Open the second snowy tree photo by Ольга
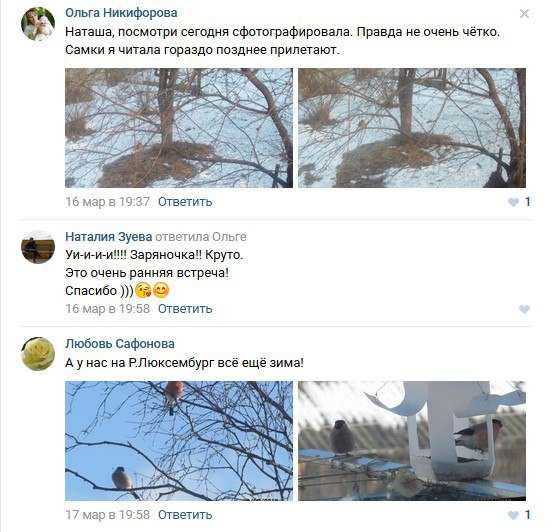 click(x=412, y=128)
